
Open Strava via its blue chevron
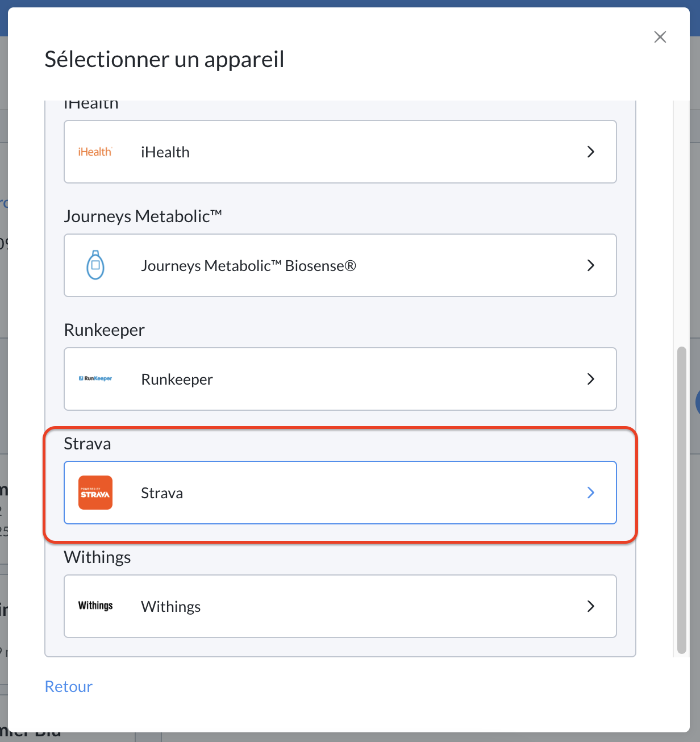pyautogui.click(x=591, y=493)
